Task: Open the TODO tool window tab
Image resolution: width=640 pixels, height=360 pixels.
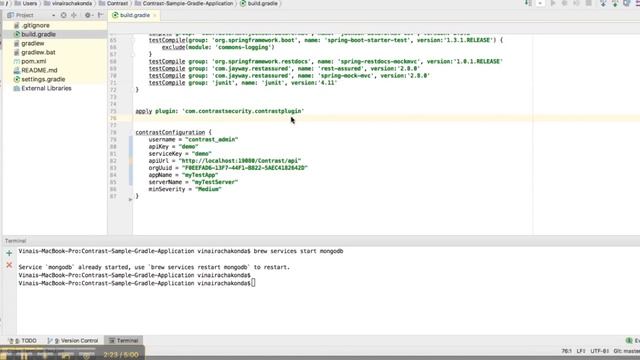Action: point(23,340)
